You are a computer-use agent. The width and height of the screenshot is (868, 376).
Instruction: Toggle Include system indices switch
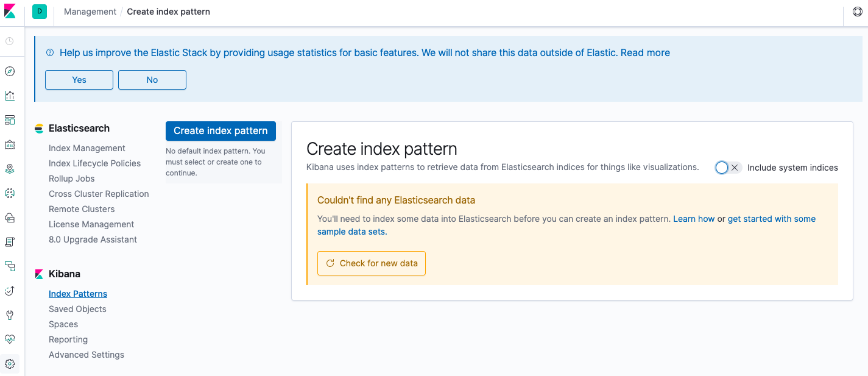pos(728,168)
